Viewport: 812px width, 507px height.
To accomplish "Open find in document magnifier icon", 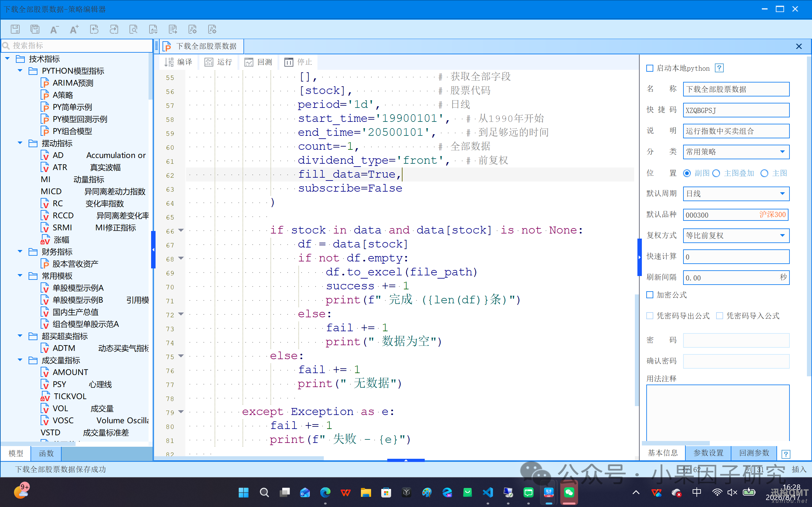I will 134,29.
